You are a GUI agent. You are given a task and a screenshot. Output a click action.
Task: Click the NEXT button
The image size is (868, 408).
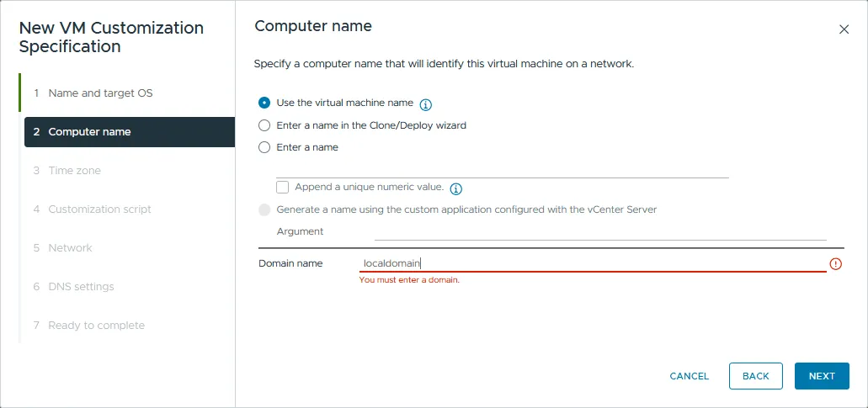click(822, 376)
